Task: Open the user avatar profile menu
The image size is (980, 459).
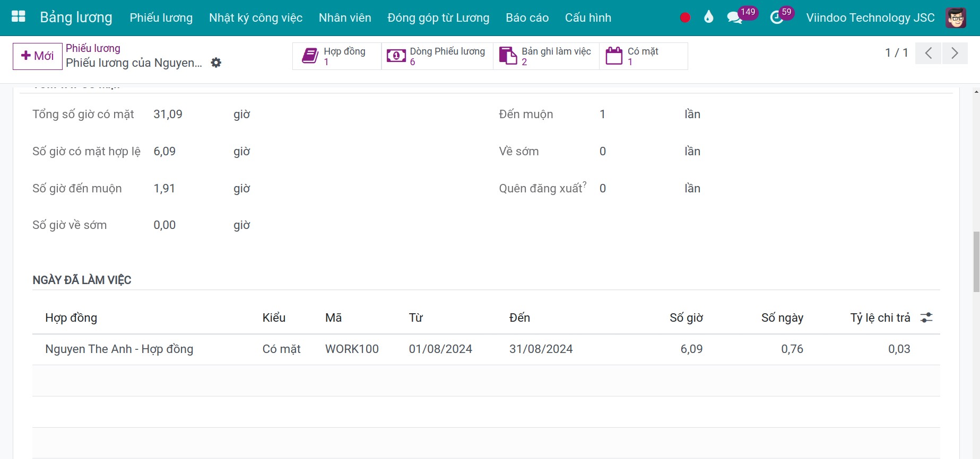Action: pyautogui.click(x=956, y=17)
